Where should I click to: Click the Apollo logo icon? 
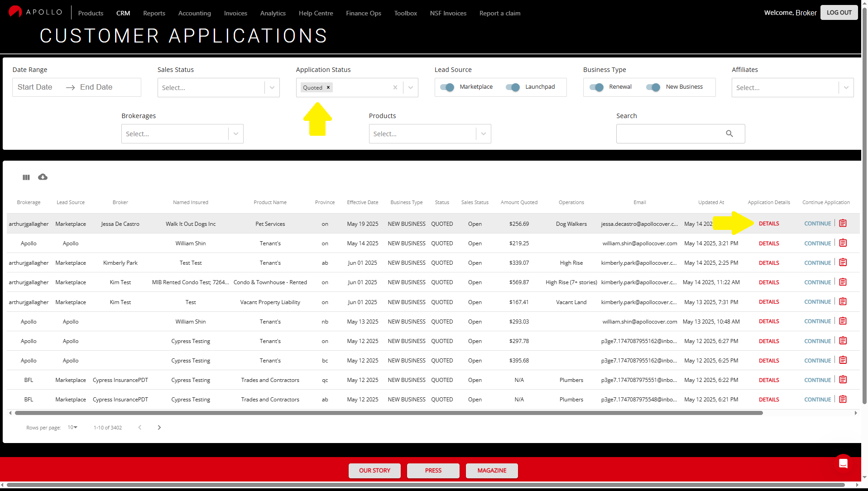(15, 12)
